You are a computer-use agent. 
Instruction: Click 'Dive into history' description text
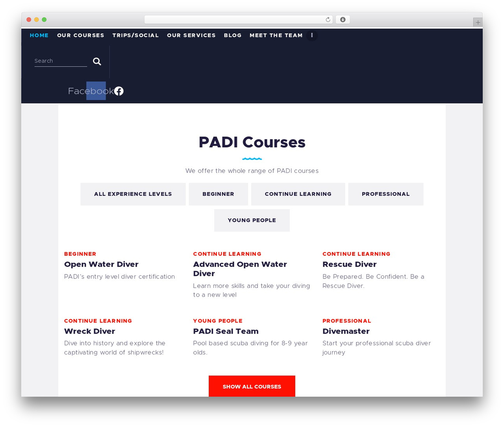[115, 348]
